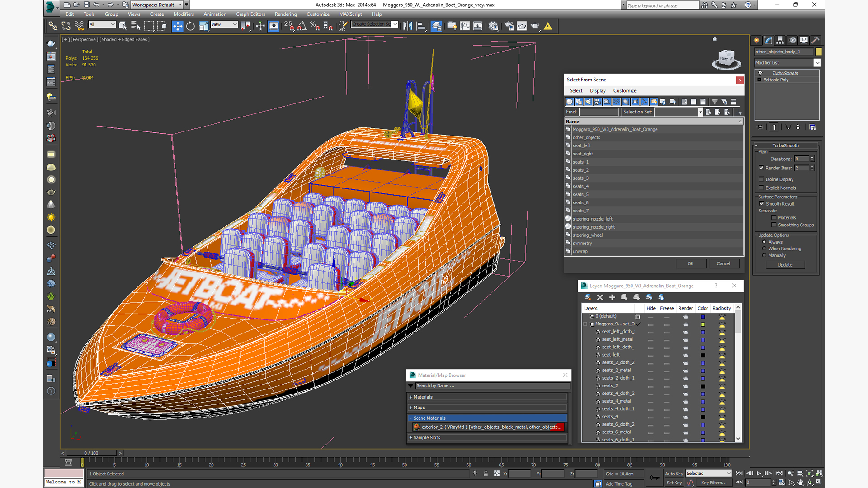This screenshot has width=868, height=488.
Task: Click the Unlink Selection icon
Action: 66,26
